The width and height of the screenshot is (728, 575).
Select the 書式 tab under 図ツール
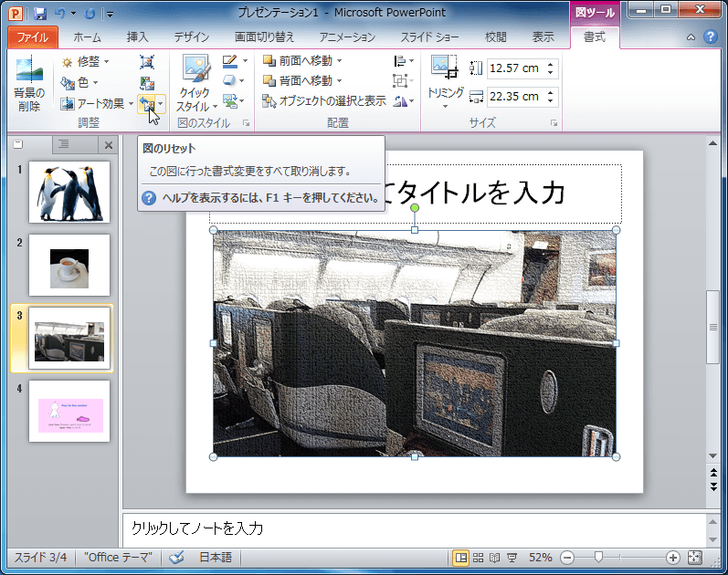tap(595, 37)
